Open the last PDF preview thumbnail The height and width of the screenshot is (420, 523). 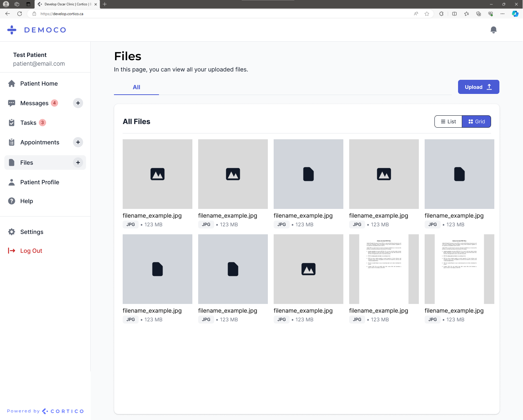tap(459, 269)
